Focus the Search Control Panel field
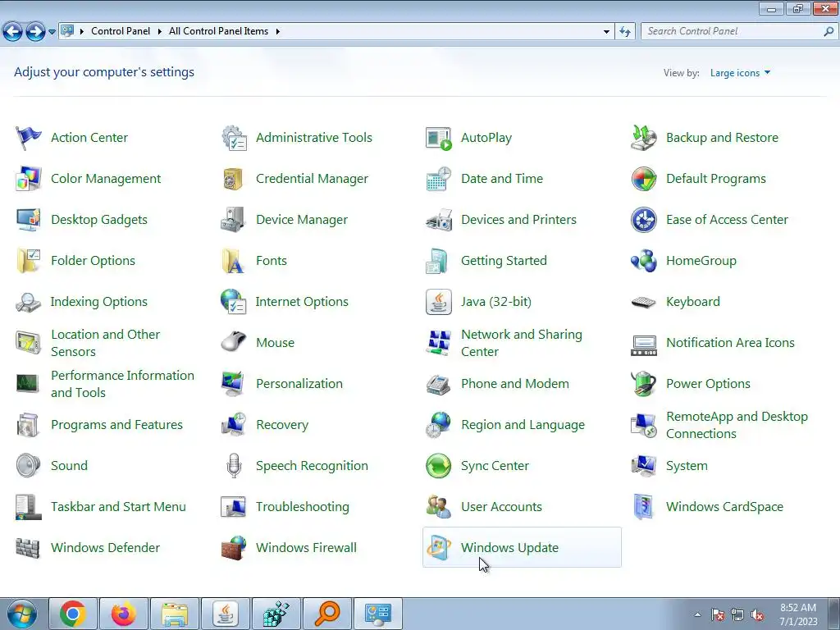 740,32
